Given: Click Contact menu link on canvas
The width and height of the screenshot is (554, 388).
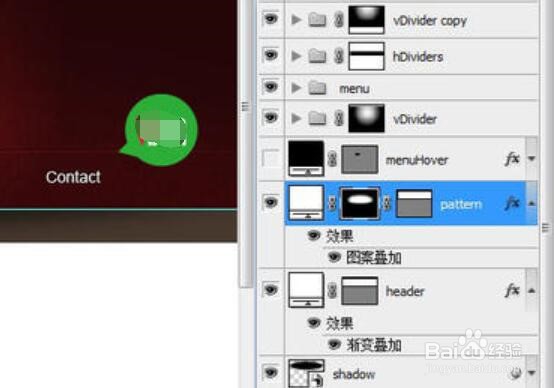Looking at the screenshot, I should [x=73, y=177].
